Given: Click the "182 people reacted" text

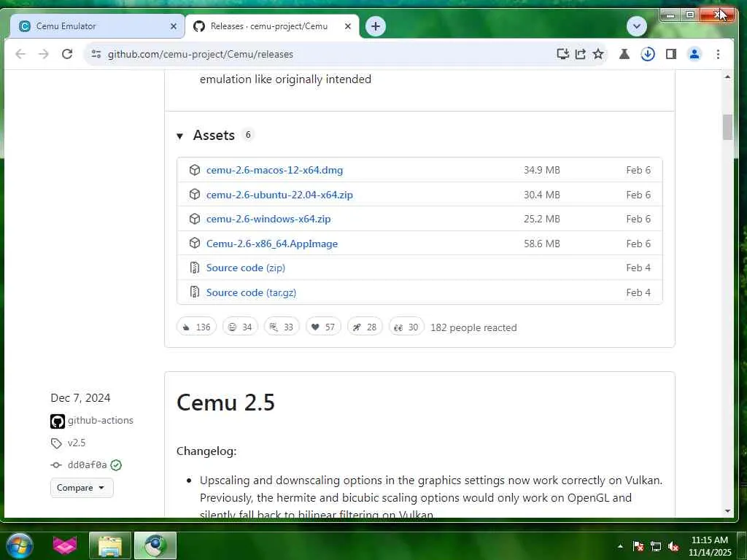Looking at the screenshot, I should point(473,327).
